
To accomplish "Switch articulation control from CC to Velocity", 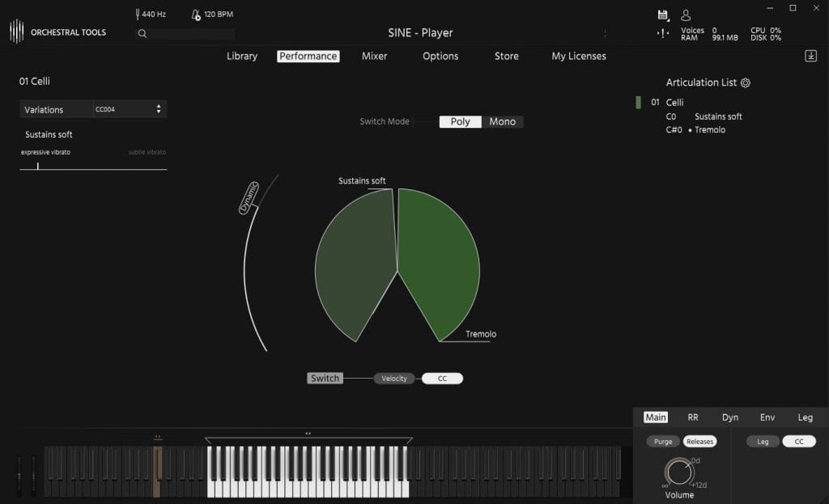I will 394,378.
